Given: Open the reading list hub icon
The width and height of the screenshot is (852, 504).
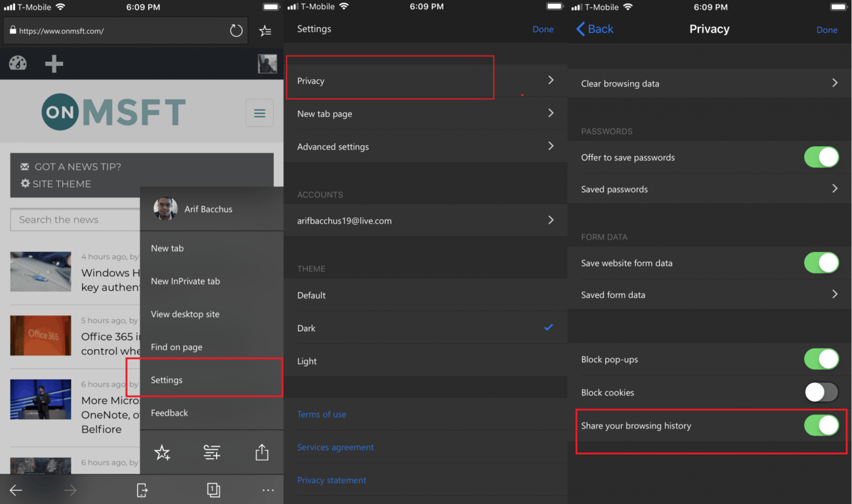Looking at the screenshot, I should (x=212, y=452).
